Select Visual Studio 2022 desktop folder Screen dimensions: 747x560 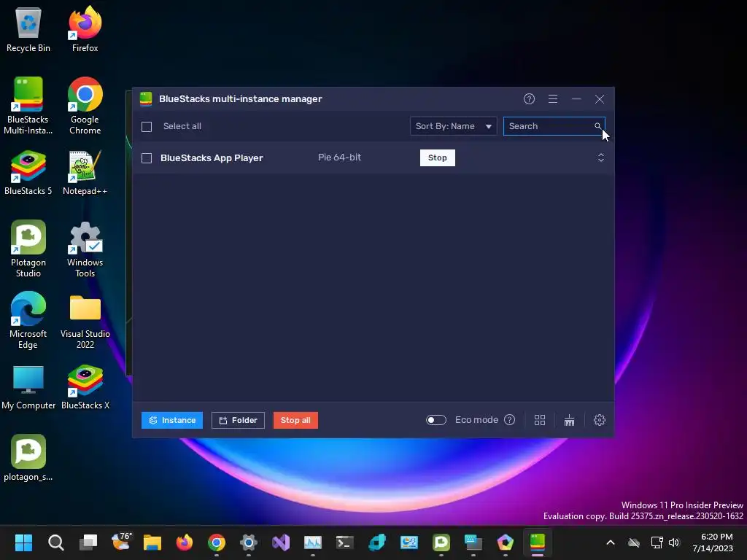click(85, 320)
